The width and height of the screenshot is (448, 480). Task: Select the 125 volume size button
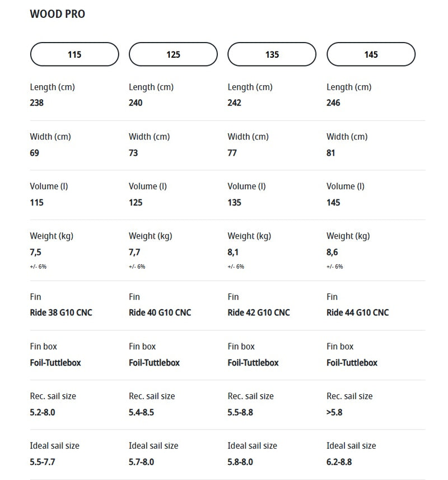tap(173, 54)
